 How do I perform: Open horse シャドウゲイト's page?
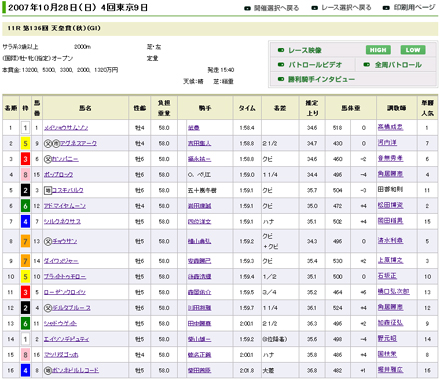(x=60, y=324)
